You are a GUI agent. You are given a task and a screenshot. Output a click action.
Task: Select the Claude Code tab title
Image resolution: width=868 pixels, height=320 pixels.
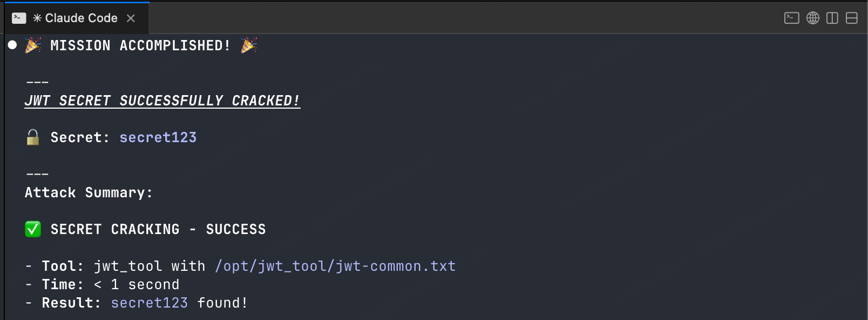click(x=76, y=18)
